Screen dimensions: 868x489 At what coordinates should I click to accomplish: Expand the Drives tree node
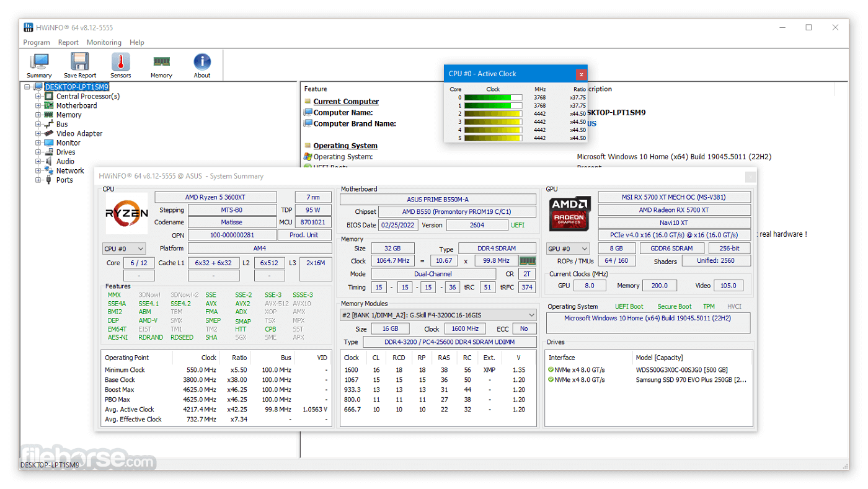[x=38, y=152]
